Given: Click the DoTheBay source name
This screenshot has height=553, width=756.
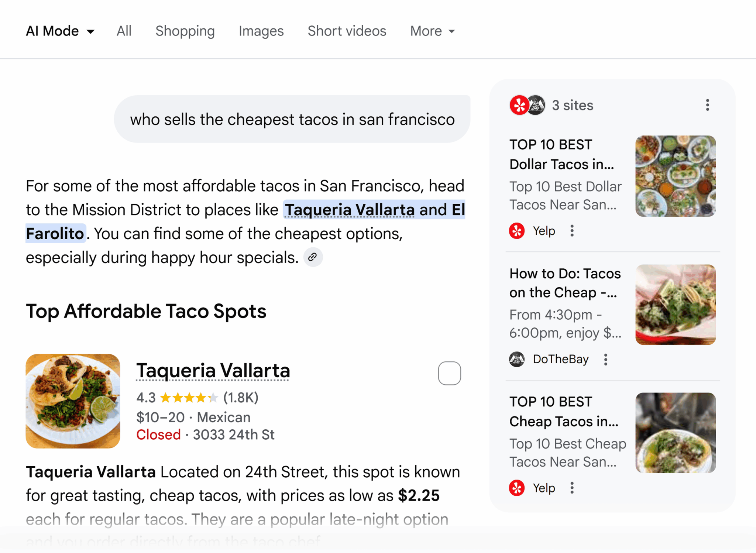Looking at the screenshot, I should point(561,359).
